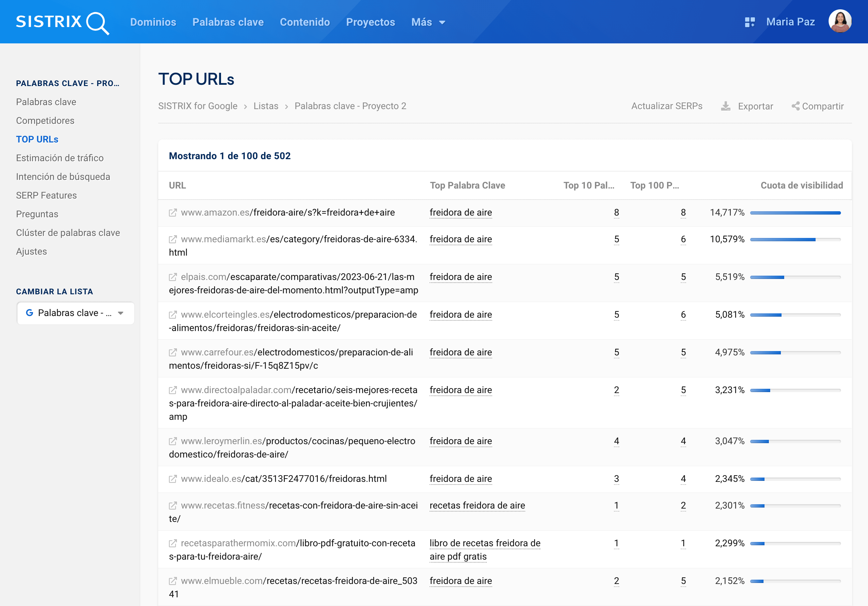
Task: Open the Palabras clave top menu
Action: pos(228,22)
